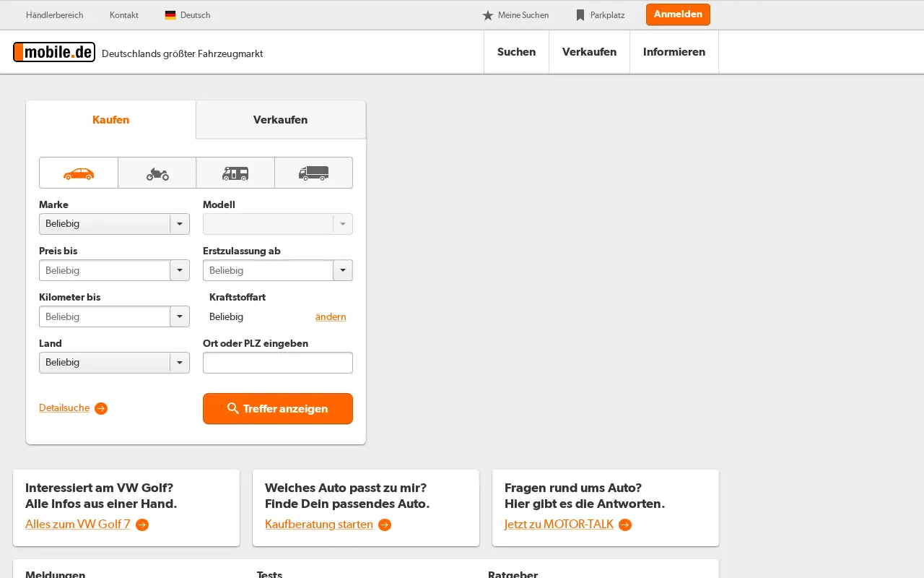This screenshot has height=578, width=924.
Task: Click the Treffer anzeigen search button
Action: 278,409
